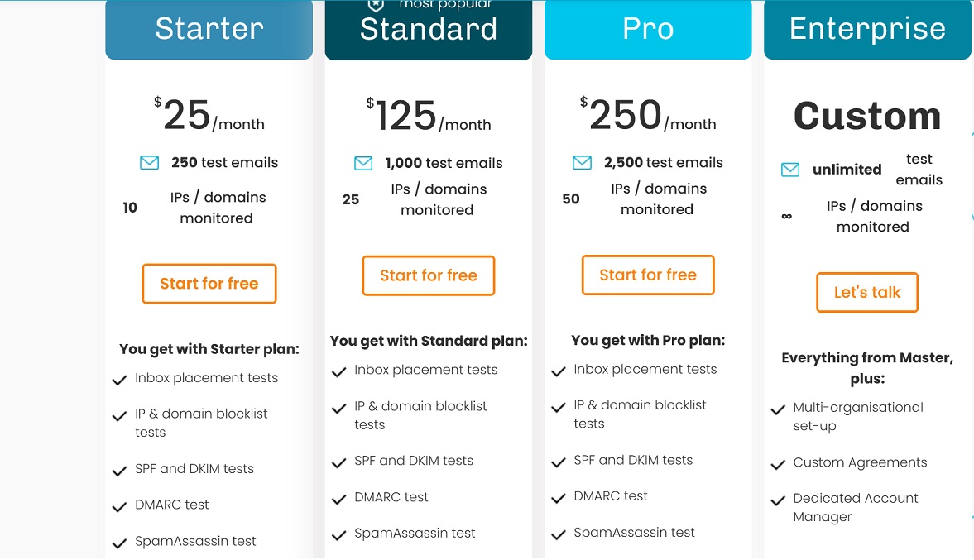Click the $125/month Standard price
Image resolution: width=974 pixels, height=560 pixels.
coord(429,117)
